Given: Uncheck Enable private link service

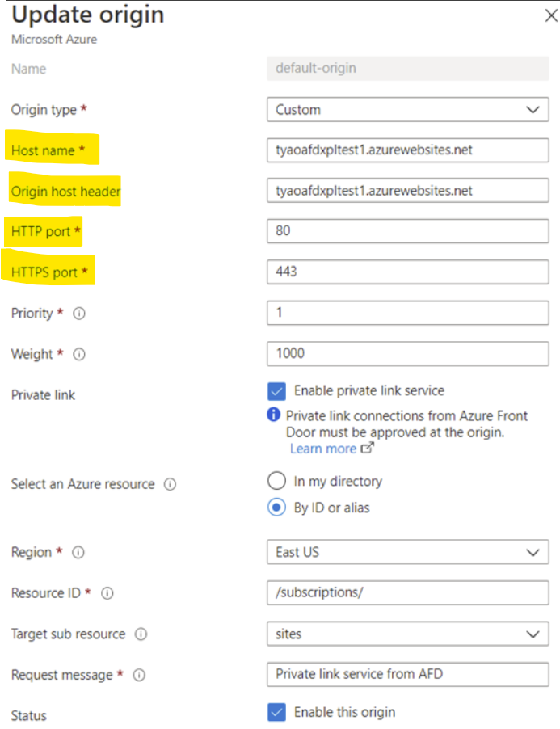Looking at the screenshot, I should [276, 390].
